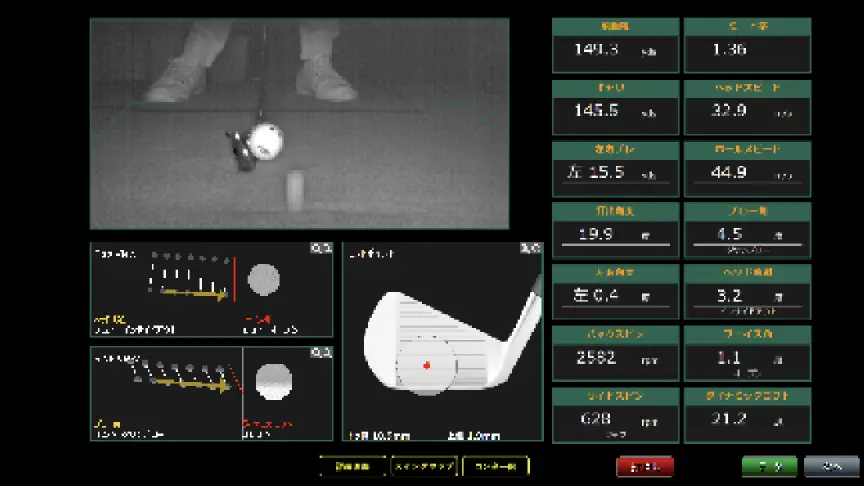The height and width of the screenshot is (486, 864).
Task: Click shaded ball image in lower swing panel
Action: tap(273, 381)
